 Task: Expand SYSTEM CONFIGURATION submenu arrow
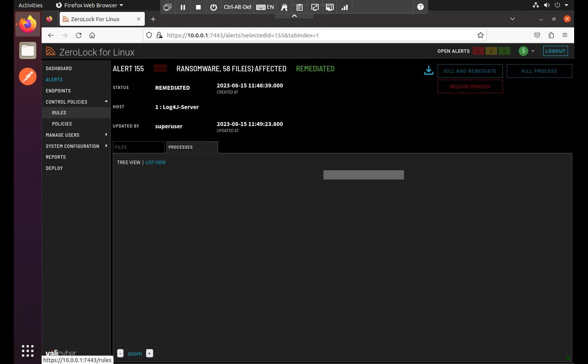tap(106, 146)
